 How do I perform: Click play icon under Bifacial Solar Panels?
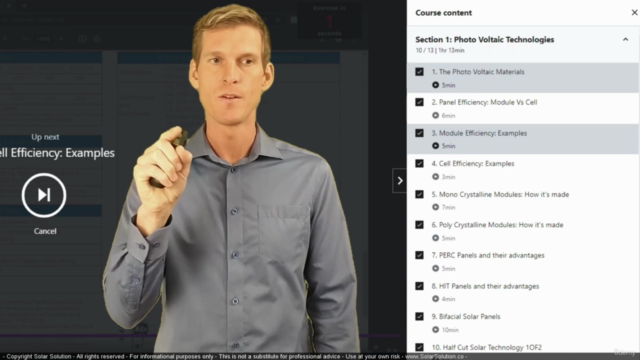point(436,330)
